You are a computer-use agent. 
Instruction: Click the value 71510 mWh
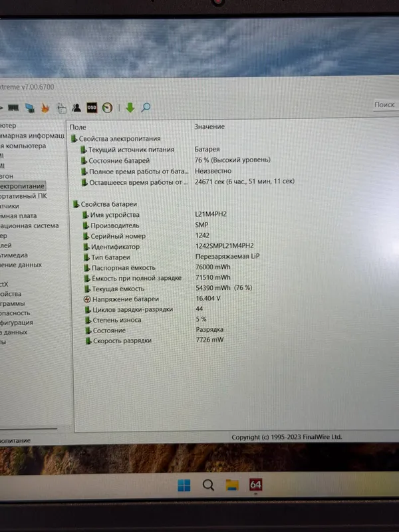point(213,277)
